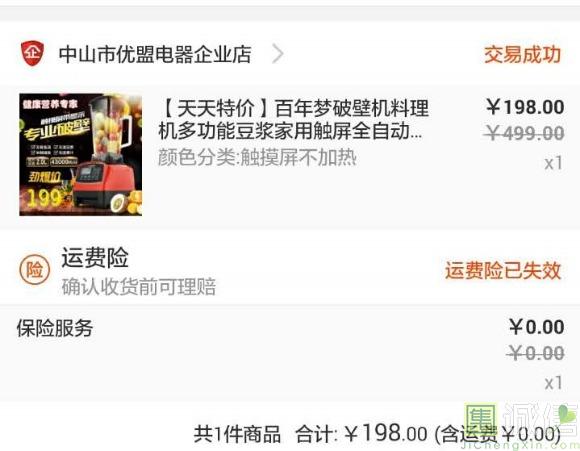
Task: Tap 确认收货前可理赔 description text
Action: (x=139, y=287)
